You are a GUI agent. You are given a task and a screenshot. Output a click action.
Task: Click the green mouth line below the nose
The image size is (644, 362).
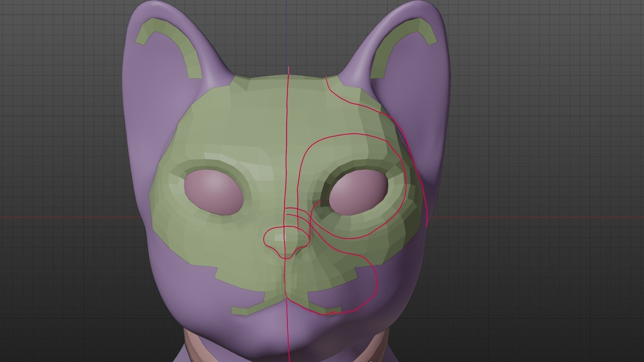point(285,303)
